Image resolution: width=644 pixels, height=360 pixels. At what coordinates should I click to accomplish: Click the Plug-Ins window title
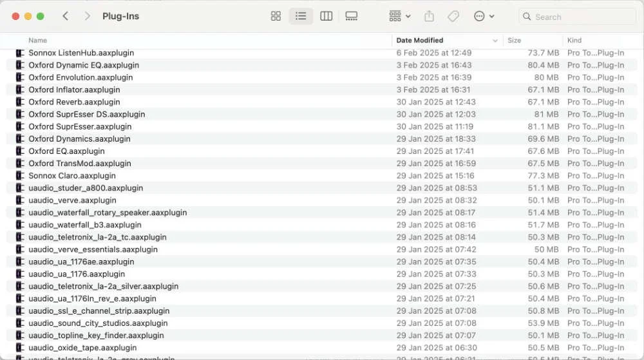(121, 16)
